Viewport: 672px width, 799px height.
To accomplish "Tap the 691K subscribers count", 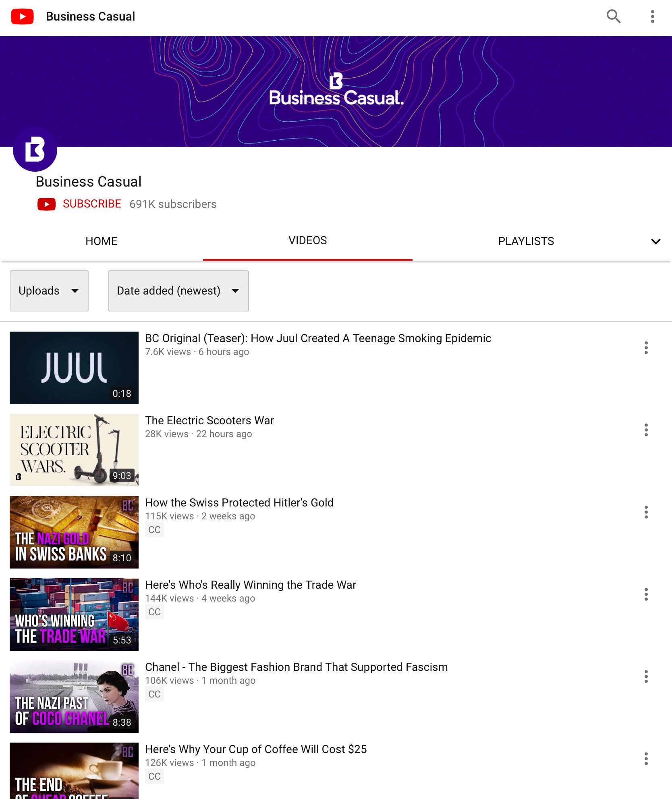I will pos(173,204).
